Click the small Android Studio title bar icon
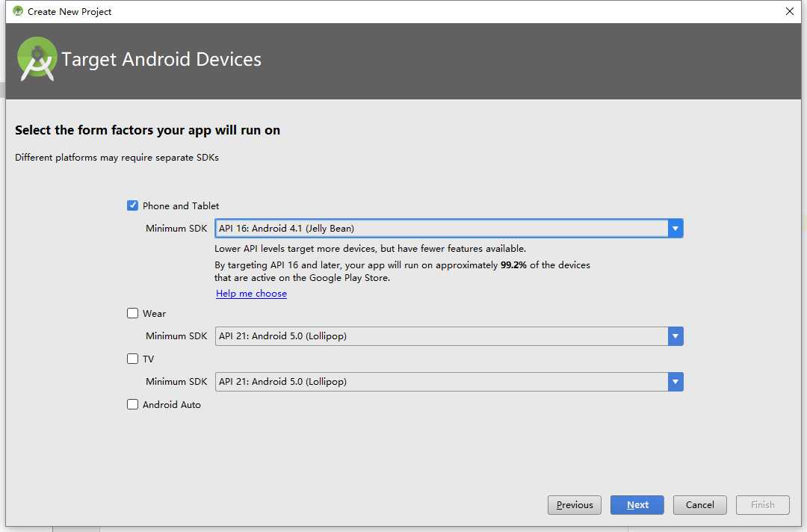The image size is (807, 532). 18,11
